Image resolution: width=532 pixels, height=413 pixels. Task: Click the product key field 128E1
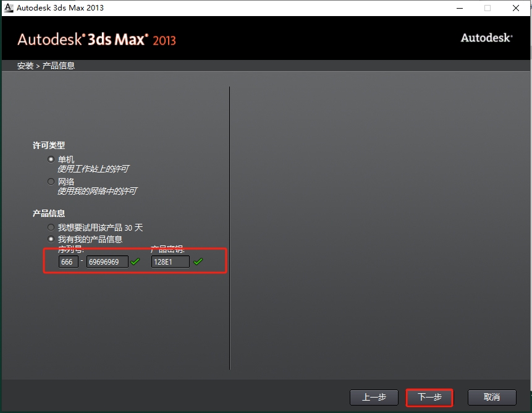coord(171,262)
